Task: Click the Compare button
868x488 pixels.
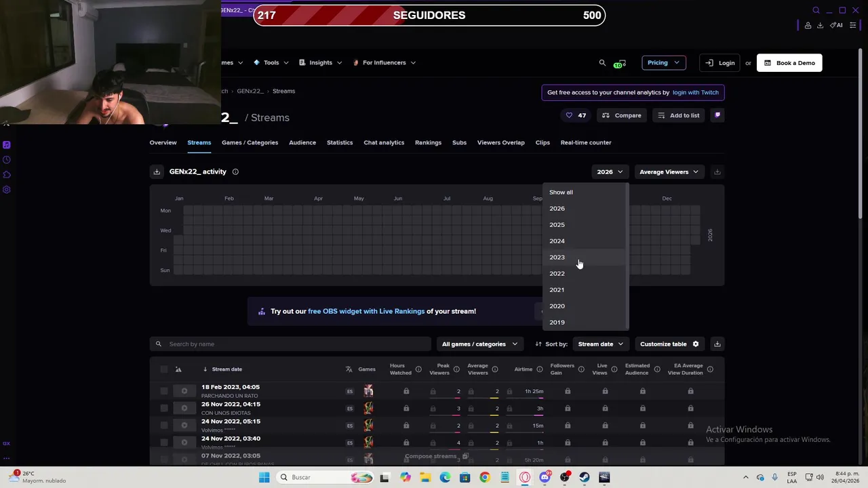Action: pyautogui.click(x=622, y=115)
